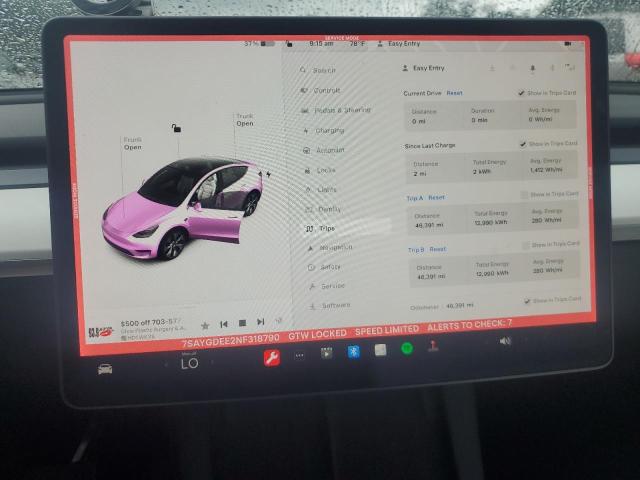Open the green Spotify app icon
640x480 pixels.
pyautogui.click(x=407, y=348)
